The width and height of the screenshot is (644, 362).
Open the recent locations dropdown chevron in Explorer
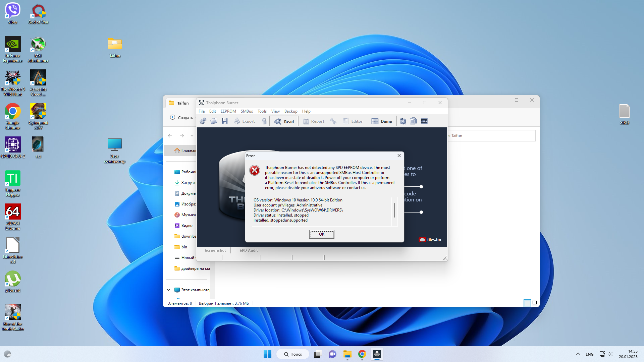(192, 136)
